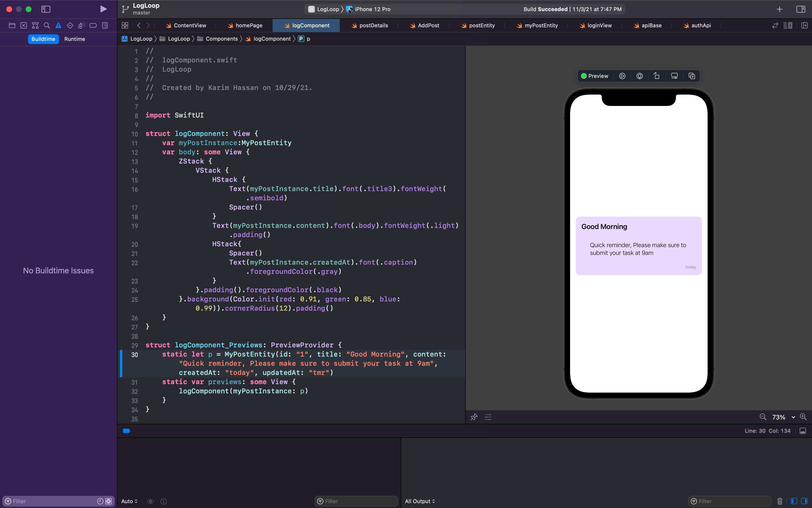Add a new editor pane on right
812x508 pixels.
tap(804, 26)
